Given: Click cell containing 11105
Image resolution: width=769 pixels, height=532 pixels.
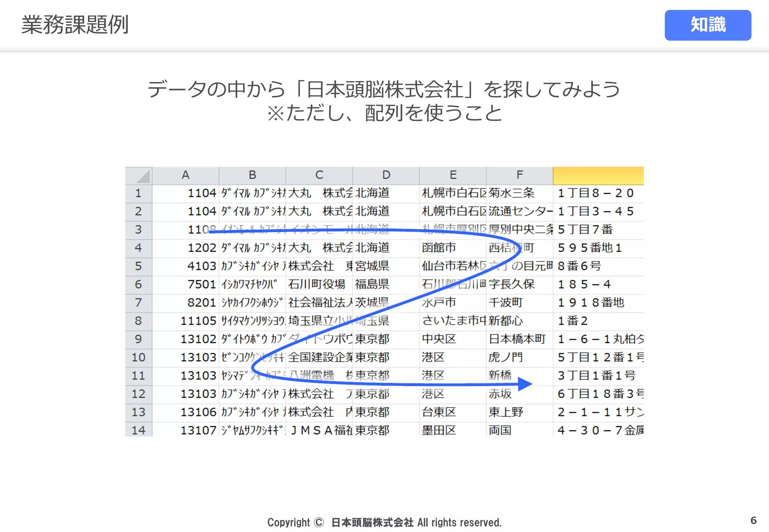Looking at the screenshot, I should click(x=185, y=322).
